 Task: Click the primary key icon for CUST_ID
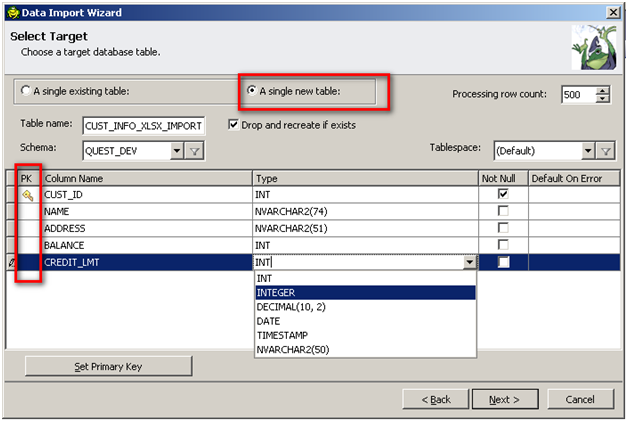point(27,195)
